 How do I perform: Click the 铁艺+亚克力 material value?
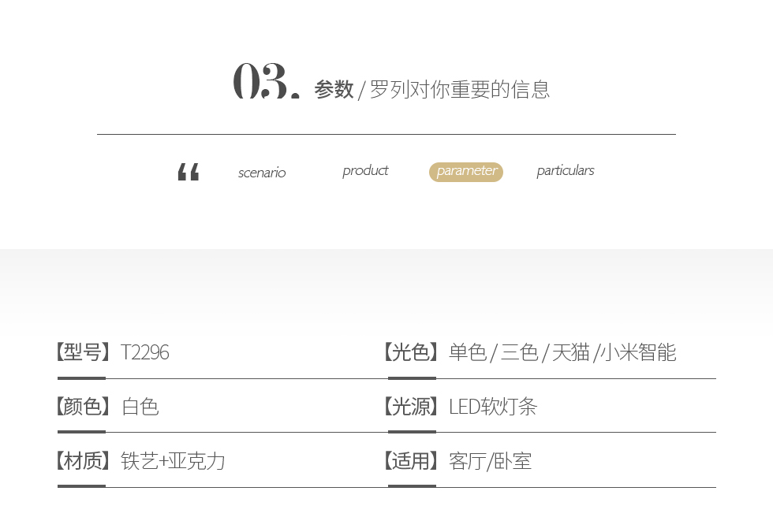[x=173, y=462]
